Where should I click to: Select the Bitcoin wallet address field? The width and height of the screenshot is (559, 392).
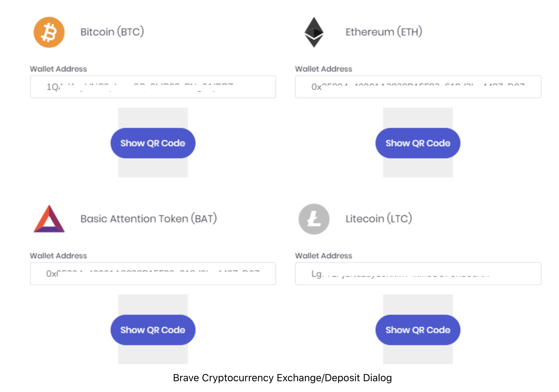(x=153, y=87)
